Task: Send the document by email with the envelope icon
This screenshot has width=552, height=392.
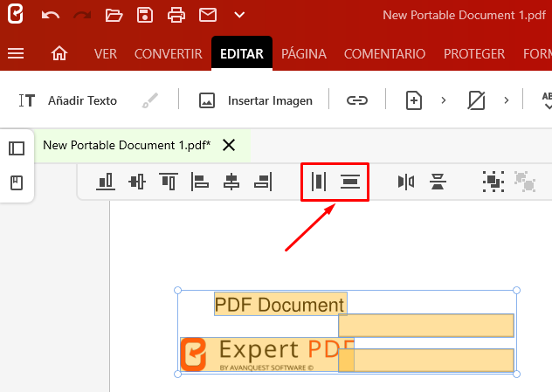Action: [x=208, y=15]
